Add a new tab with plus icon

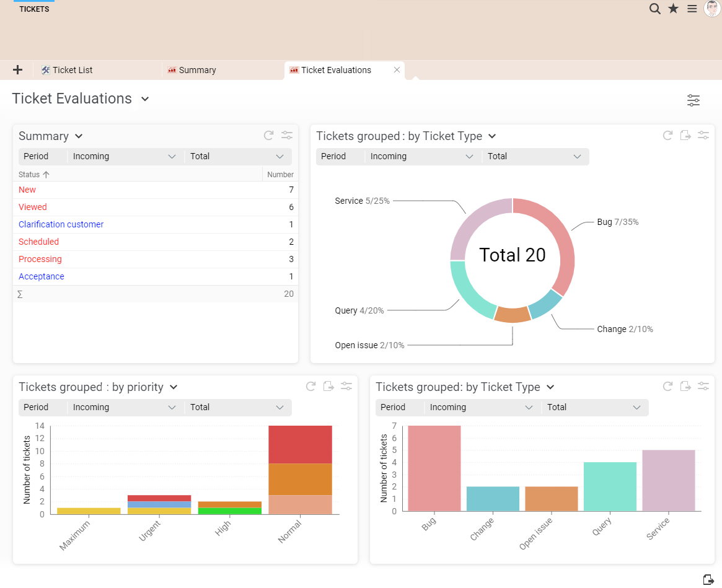coord(17,70)
